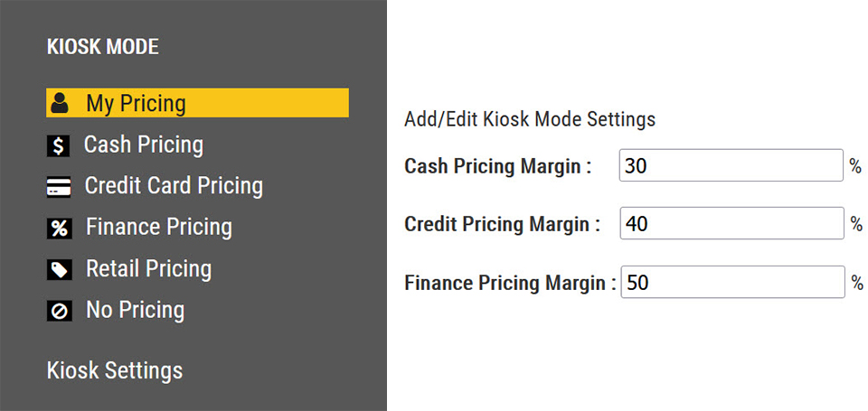The width and height of the screenshot is (868, 411).
Task: Choose the Credit Card Pricing label
Action: tap(174, 186)
